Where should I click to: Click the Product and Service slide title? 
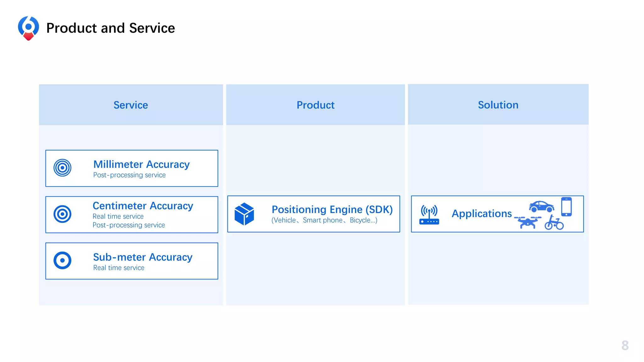pyautogui.click(x=110, y=28)
